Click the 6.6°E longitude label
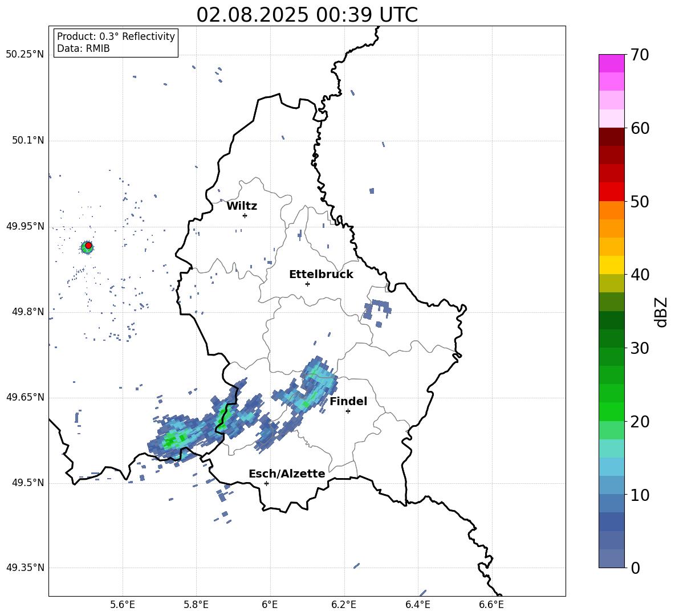The height and width of the screenshot is (616, 675). [491, 605]
